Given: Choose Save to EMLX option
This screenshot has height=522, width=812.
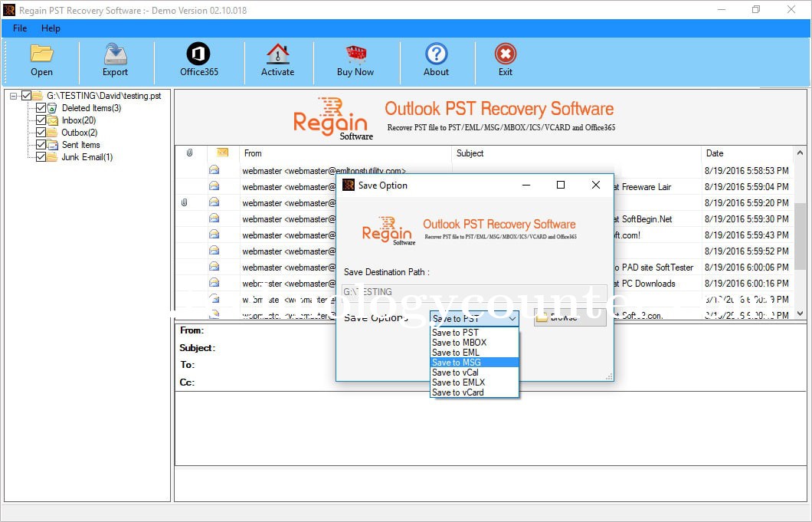Looking at the screenshot, I should [x=474, y=382].
